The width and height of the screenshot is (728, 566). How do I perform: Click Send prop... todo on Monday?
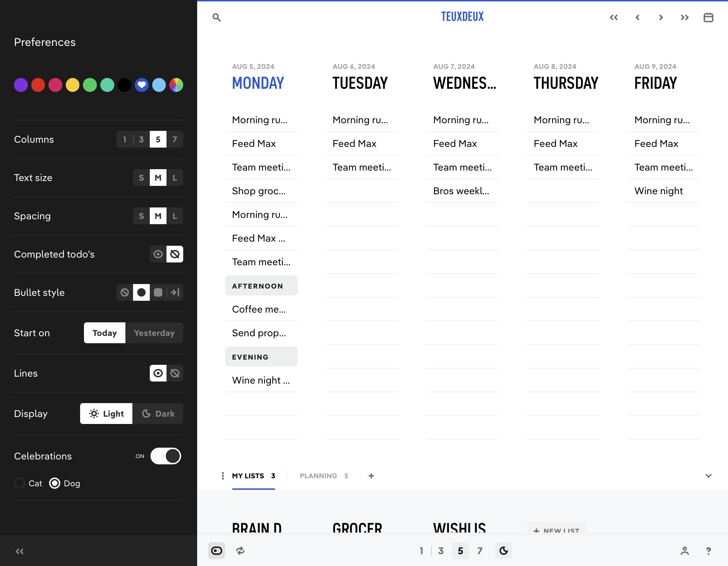tap(261, 333)
